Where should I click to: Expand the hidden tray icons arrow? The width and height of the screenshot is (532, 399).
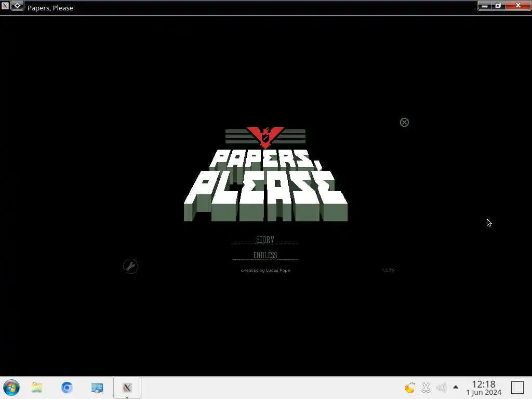point(456,387)
